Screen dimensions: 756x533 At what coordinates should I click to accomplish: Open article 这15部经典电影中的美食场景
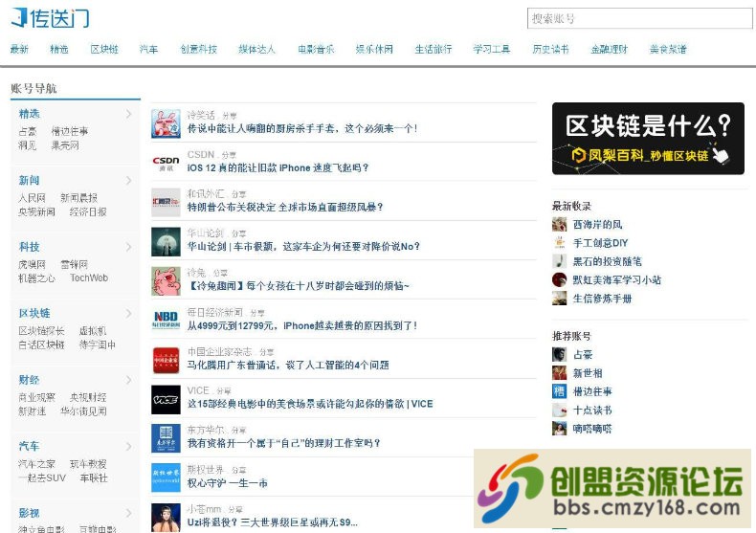tap(310, 404)
